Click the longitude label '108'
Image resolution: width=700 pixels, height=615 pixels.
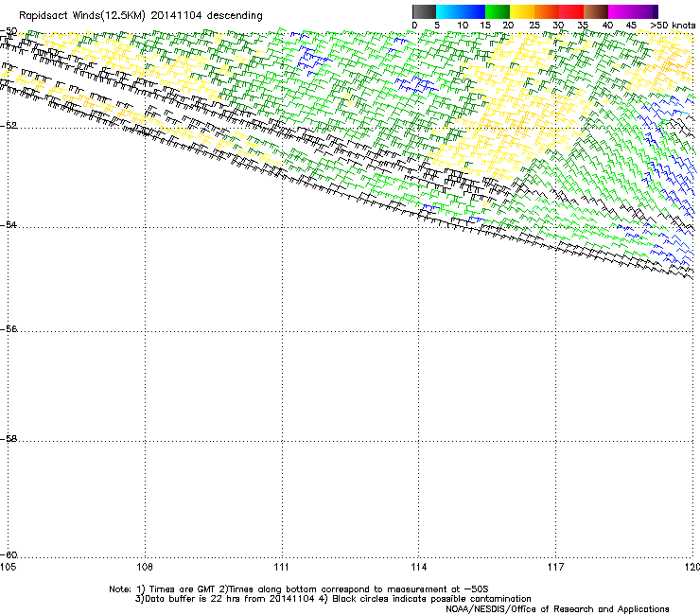[145, 567]
